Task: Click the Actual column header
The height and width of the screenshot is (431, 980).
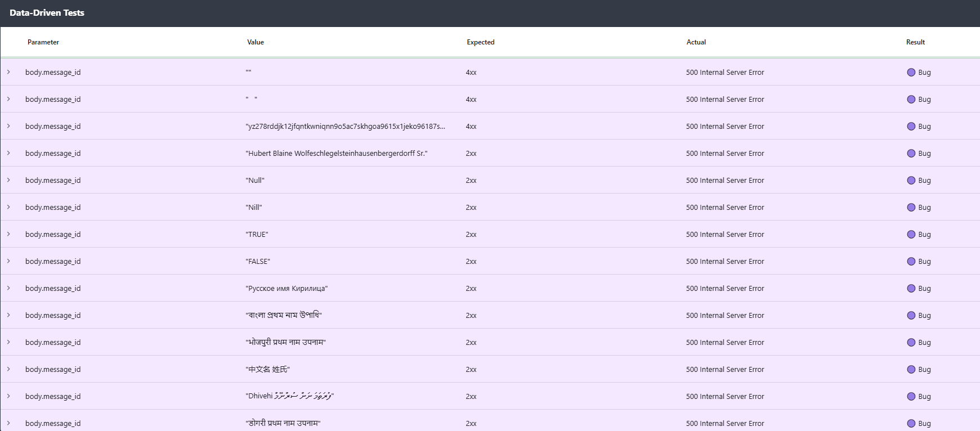Action: click(x=696, y=42)
